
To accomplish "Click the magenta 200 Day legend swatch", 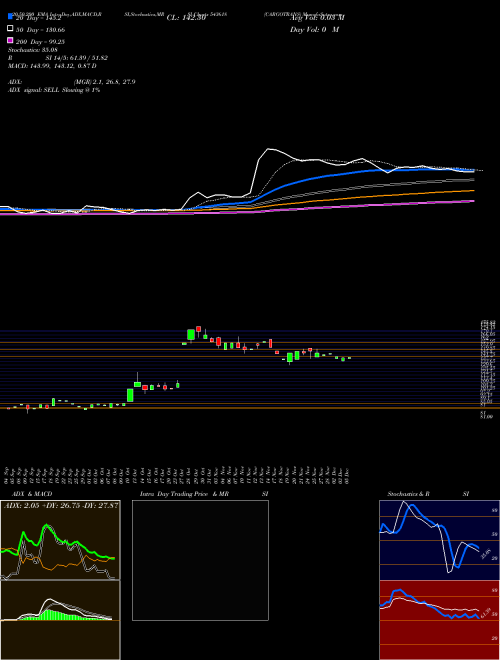I will click(x=10, y=40).
